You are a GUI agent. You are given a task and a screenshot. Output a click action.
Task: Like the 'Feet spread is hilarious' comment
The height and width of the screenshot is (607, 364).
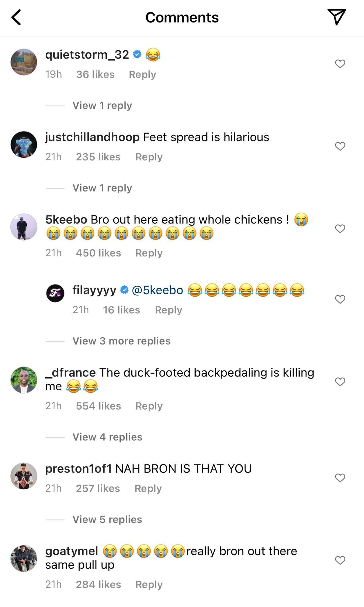point(340,146)
